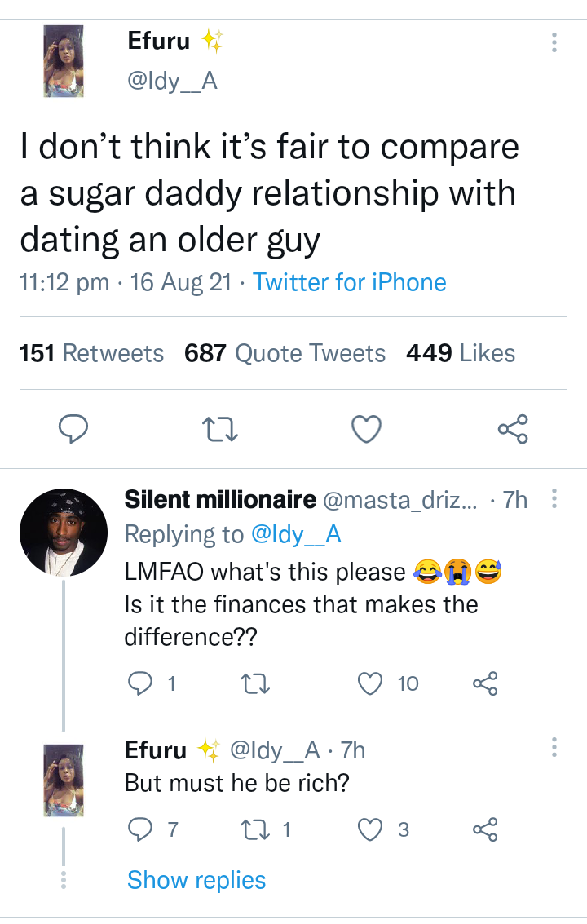Like the main sugar daddy tweet
This screenshot has height=924, width=587.
(366, 429)
